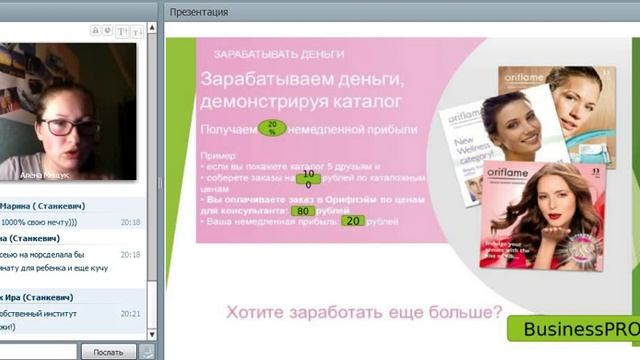Click the presenter webcam video
This screenshot has width=640, height=360.
(68, 111)
